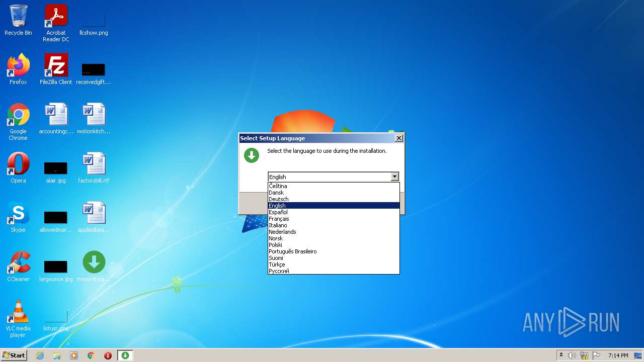644x362 pixels.
Task: Show hidden tray icons arrow
Action: click(x=561, y=355)
